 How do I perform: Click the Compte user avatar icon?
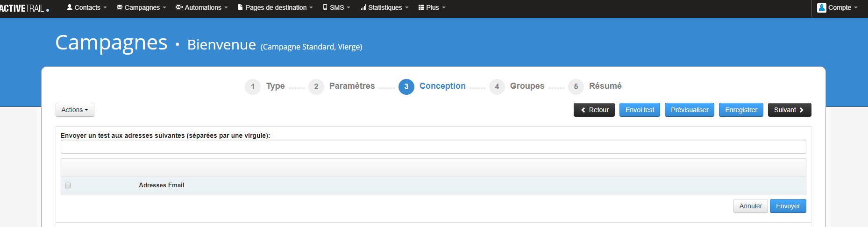point(822,7)
